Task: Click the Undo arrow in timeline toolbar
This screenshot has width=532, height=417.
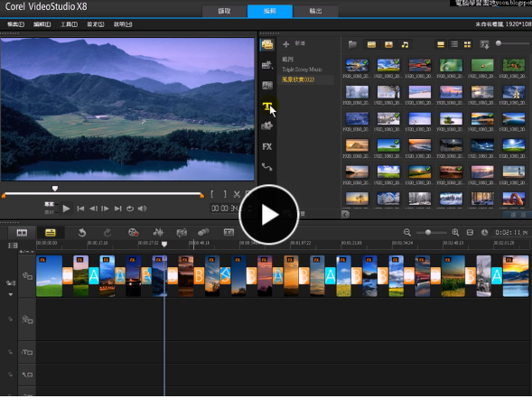Action: 82,233
